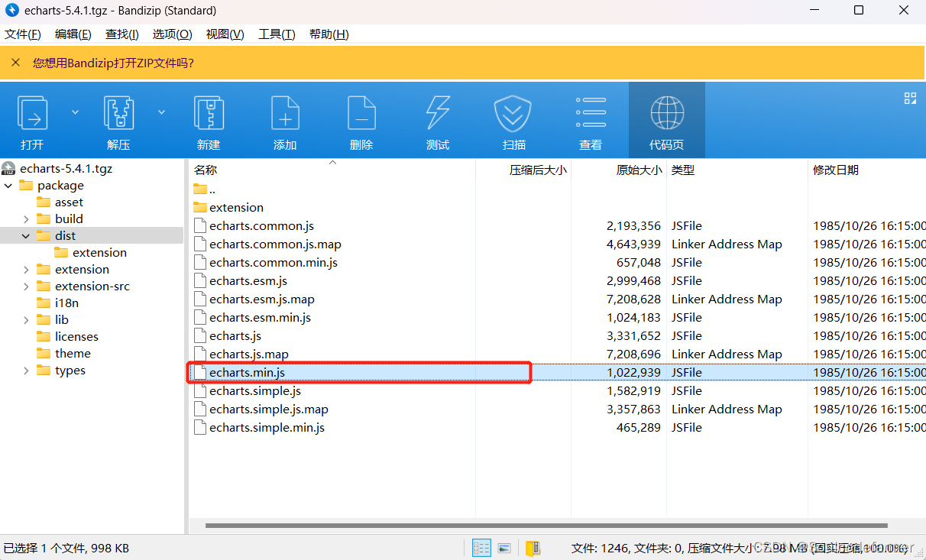Click the Extract toolbar icon
926x560 pixels.
click(118, 113)
